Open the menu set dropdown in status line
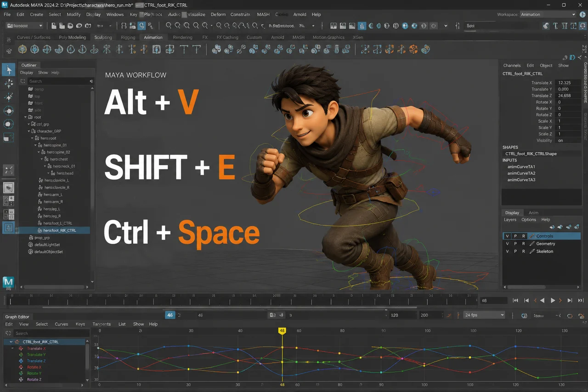 tap(24, 26)
